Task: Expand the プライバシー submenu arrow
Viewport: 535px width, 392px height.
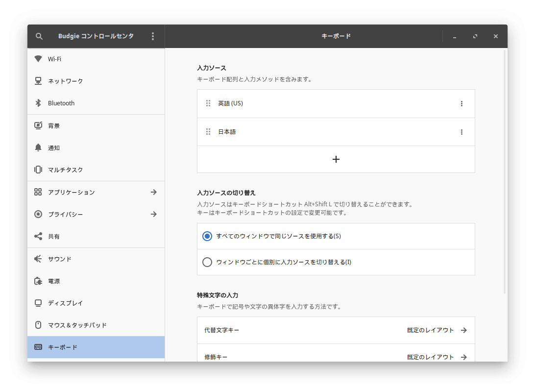Action: tap(154, 214)
